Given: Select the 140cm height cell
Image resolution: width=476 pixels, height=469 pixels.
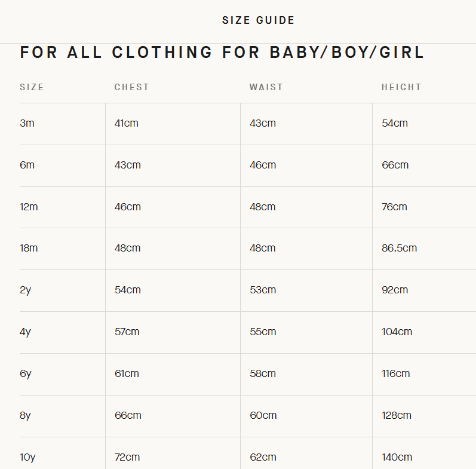Looking at the screenshot, I should click(x=397, y=457).
